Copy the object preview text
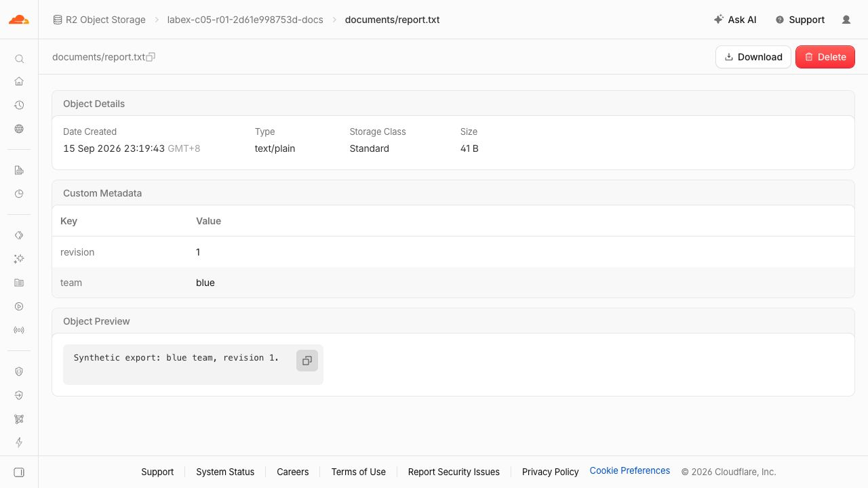Screen dimensions: 868x488 (x=307, y=361)
